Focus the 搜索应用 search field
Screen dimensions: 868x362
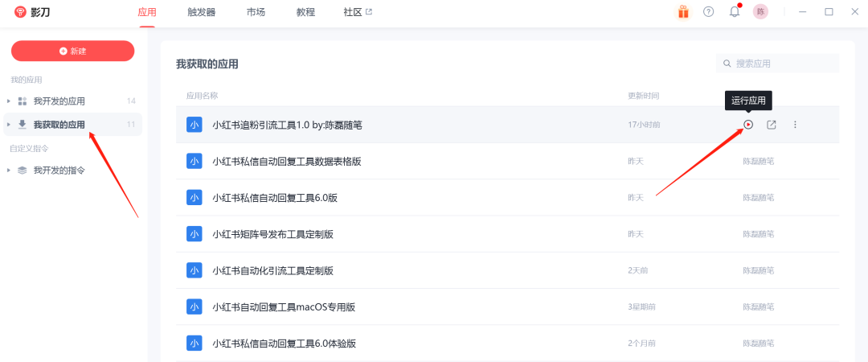tap(778, 64)
